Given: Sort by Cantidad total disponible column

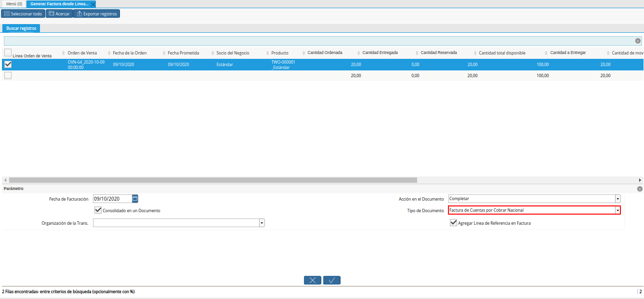Looking at the screenshot, I should point(502,53).
